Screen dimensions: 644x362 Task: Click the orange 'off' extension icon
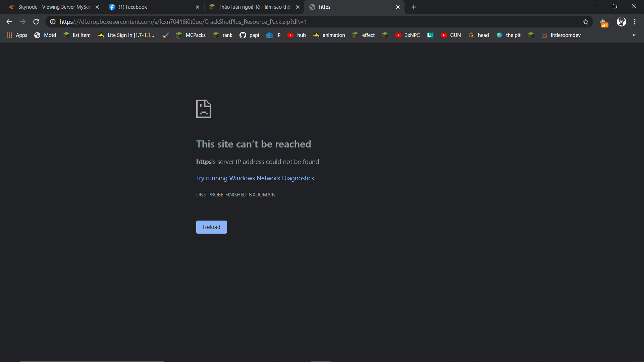click(604, 23)
